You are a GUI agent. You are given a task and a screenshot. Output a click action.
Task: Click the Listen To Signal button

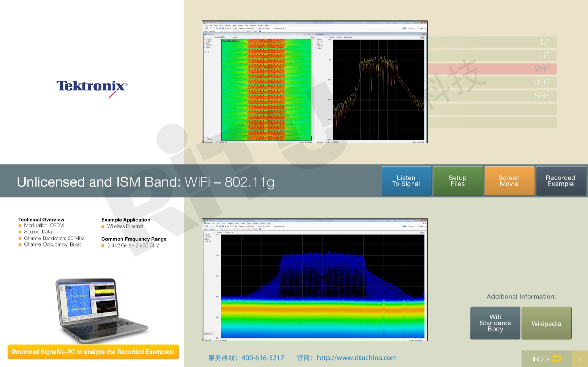(406, 181)
